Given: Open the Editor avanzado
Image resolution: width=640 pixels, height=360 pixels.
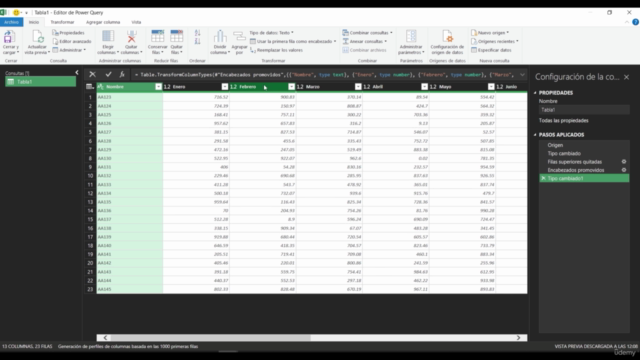Looking at the screenshot, I should pyautogui.click(x=72, y=41).
